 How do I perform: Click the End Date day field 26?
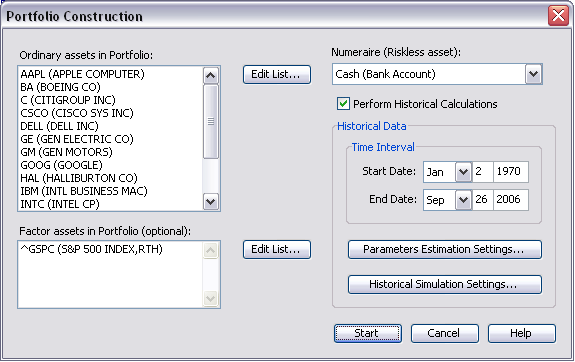coord(483,200)
